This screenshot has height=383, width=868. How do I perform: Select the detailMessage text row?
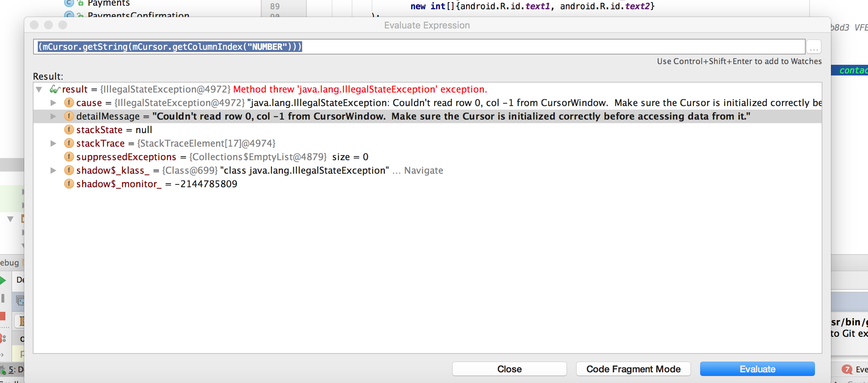pyautogui.click(x=428, y=116)
